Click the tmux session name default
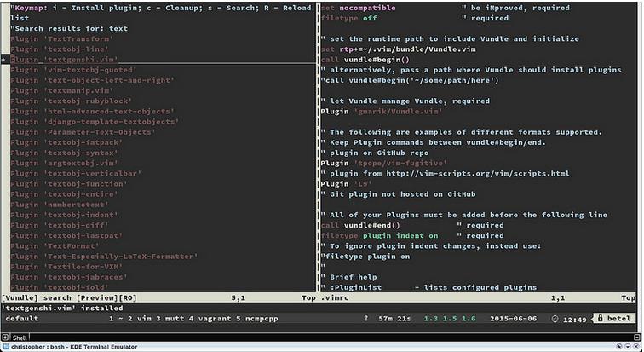The image size is (644, 352). (x=22, y=318)
